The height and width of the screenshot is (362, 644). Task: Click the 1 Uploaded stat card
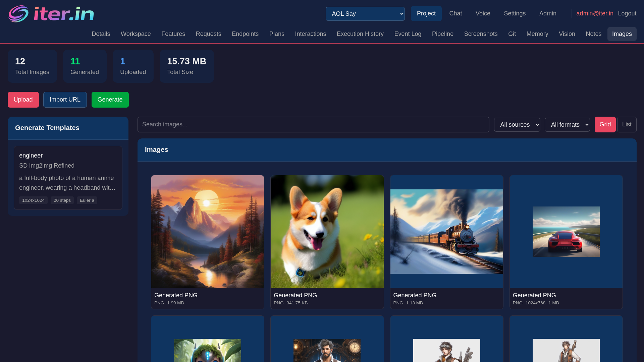click(x=133, y=66)
